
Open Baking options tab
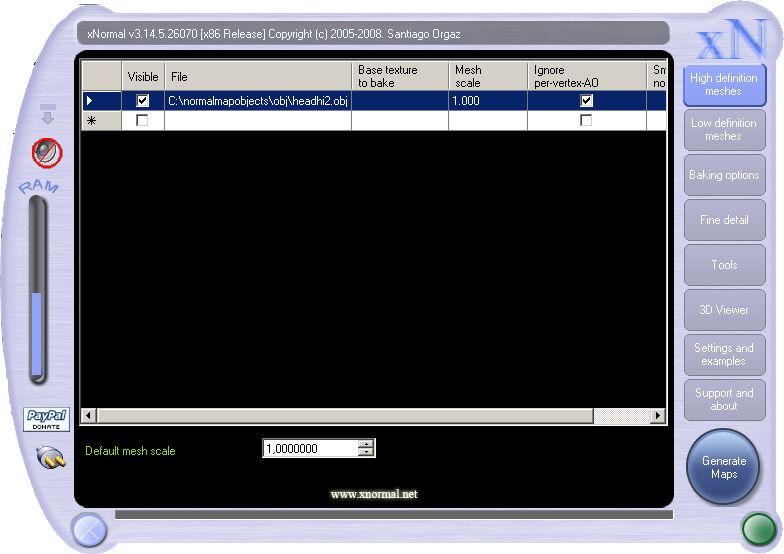(x=724, y=174)
